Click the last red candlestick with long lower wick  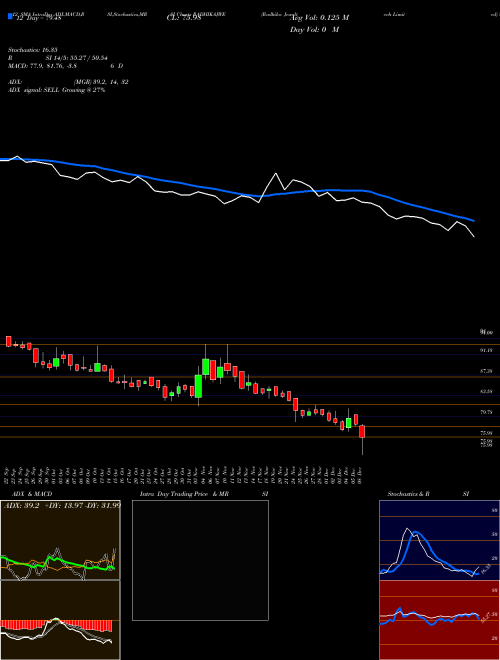coord(362,439)
